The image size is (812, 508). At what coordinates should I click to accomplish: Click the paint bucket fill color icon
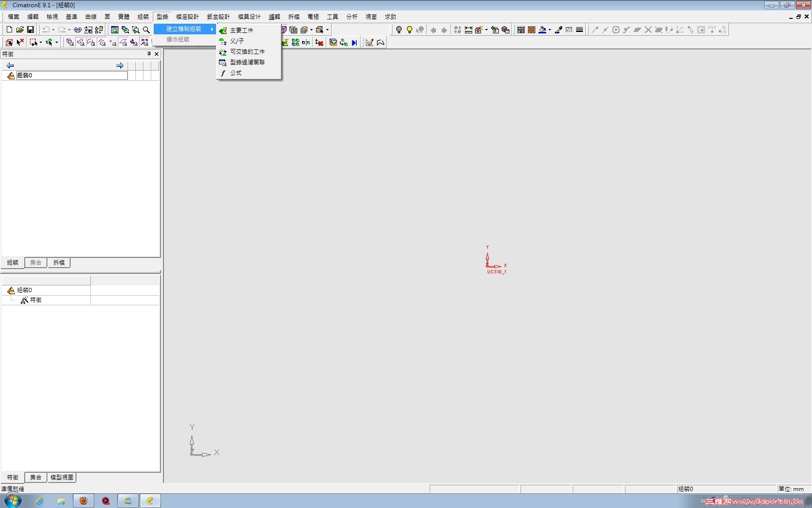click(542, 30)
